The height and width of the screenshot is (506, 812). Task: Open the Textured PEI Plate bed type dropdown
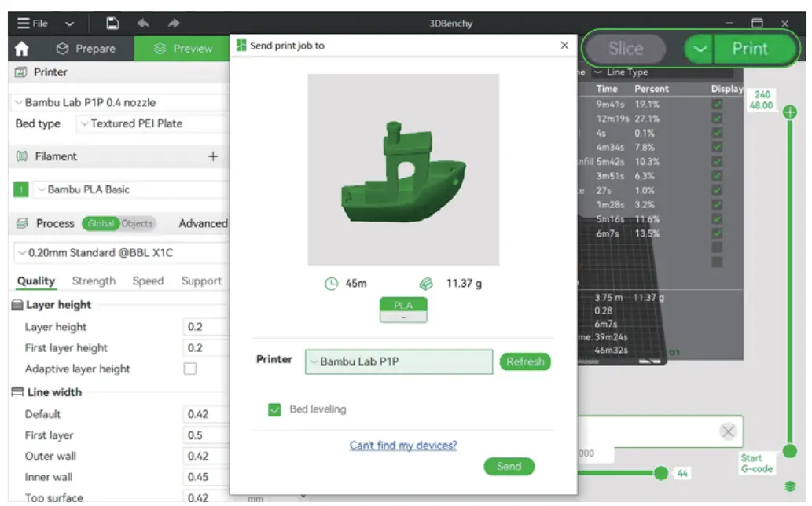click(x=152, y=123)
